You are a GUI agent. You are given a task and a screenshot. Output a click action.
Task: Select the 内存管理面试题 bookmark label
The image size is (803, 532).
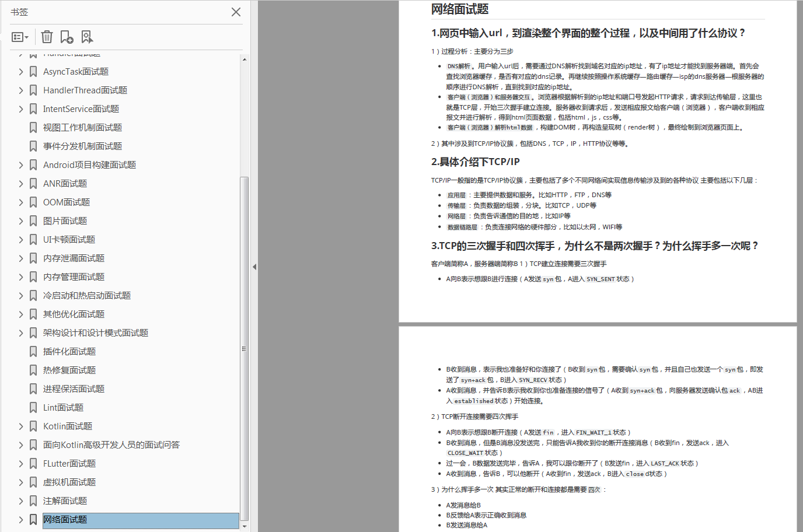[74, 277]
